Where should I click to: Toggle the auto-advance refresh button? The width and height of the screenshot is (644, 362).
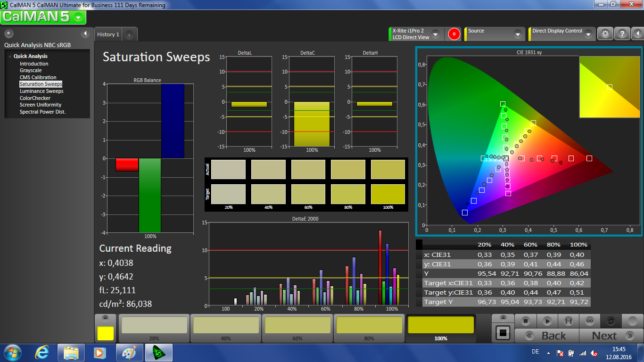pos(611,321)
